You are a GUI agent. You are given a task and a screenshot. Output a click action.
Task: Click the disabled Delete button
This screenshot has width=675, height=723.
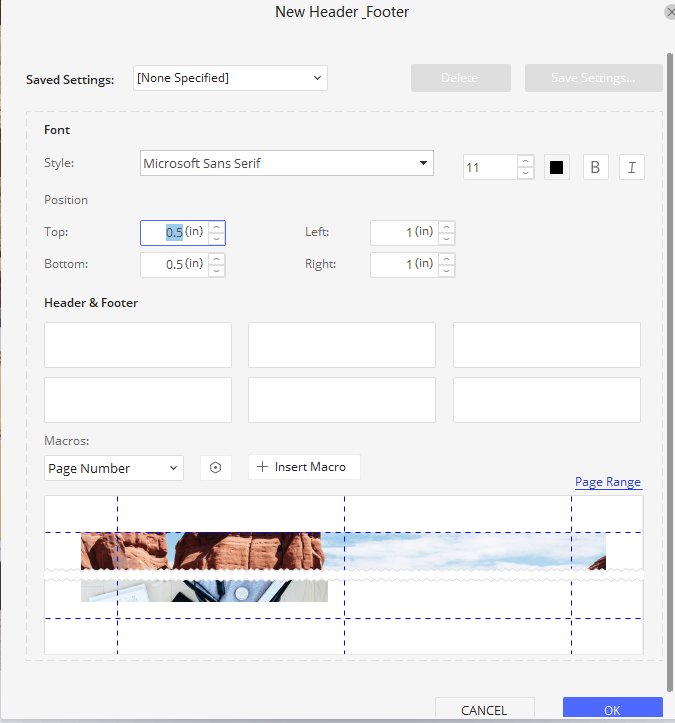coord(461,78)
